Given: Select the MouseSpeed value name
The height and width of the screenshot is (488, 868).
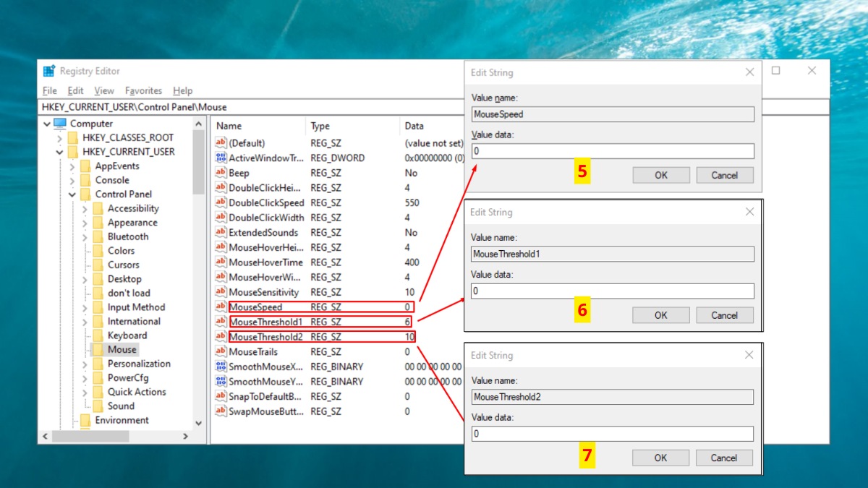Looking at the screenshot, I should tap(255, 307).
